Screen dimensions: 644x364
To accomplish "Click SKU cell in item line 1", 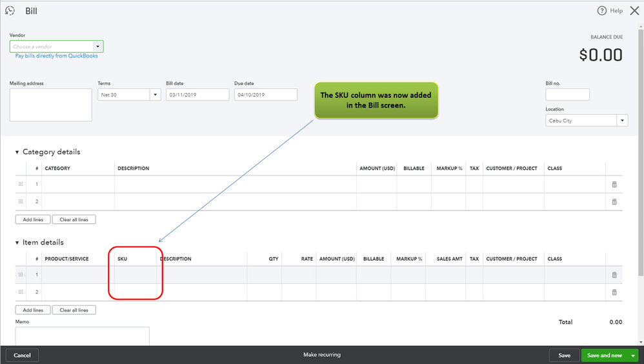I will (136, 275).
